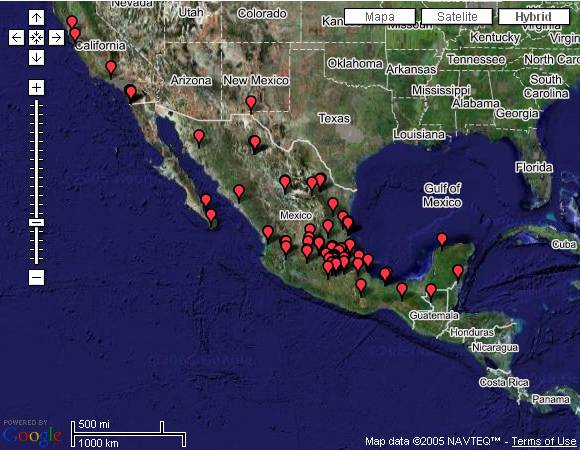Click the marker covering the California label
Screen dimensions: 580x450
75,35
